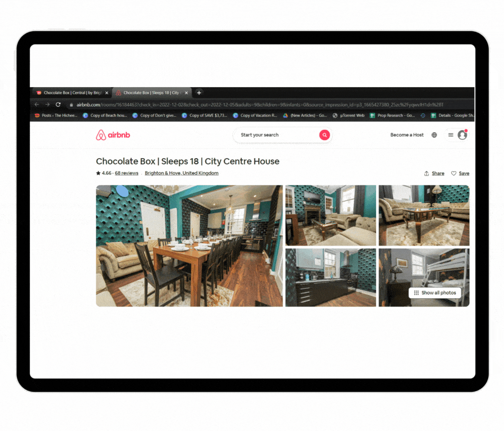The image size is (504, 431).
Task: Close the 'Chocolate Box | Central' tab
Action: click(107, 93)
